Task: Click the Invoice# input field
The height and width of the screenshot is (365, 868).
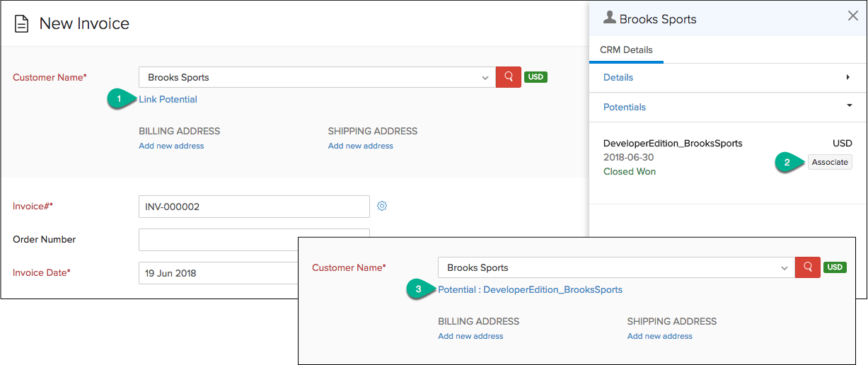Action: [x=254, y=207]
